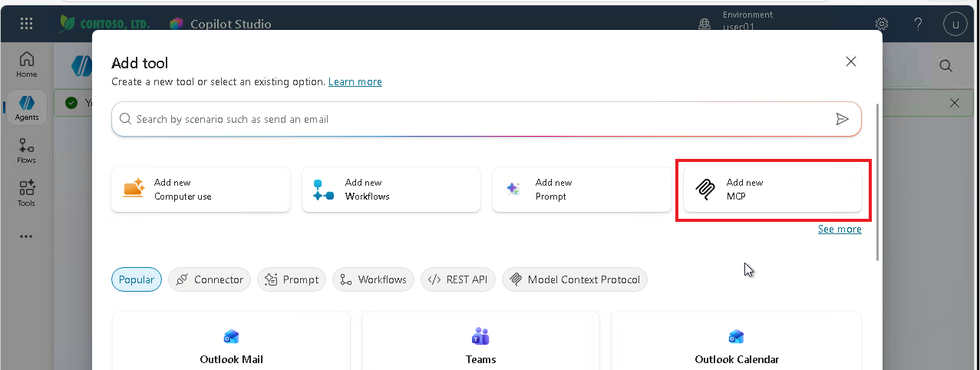The width and height of the screenshot is (980, 370).
Task: Open the user account avatar
Action: (955, 24)
